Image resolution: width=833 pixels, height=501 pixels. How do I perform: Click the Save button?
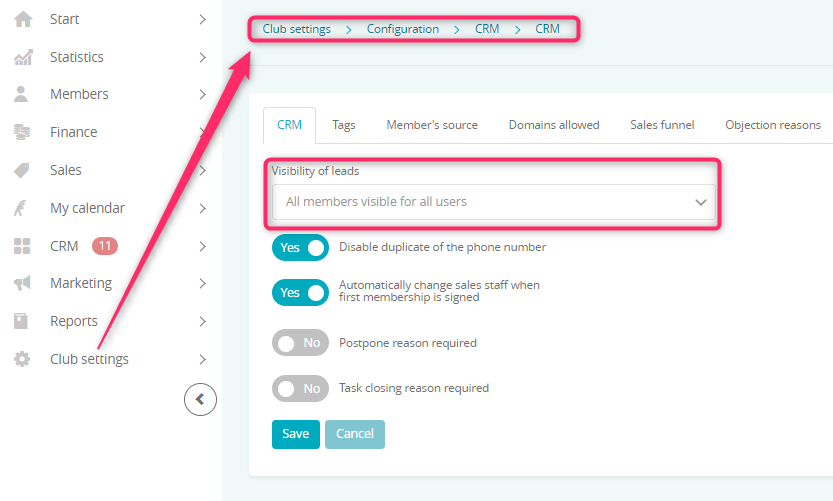coord(296,434)
